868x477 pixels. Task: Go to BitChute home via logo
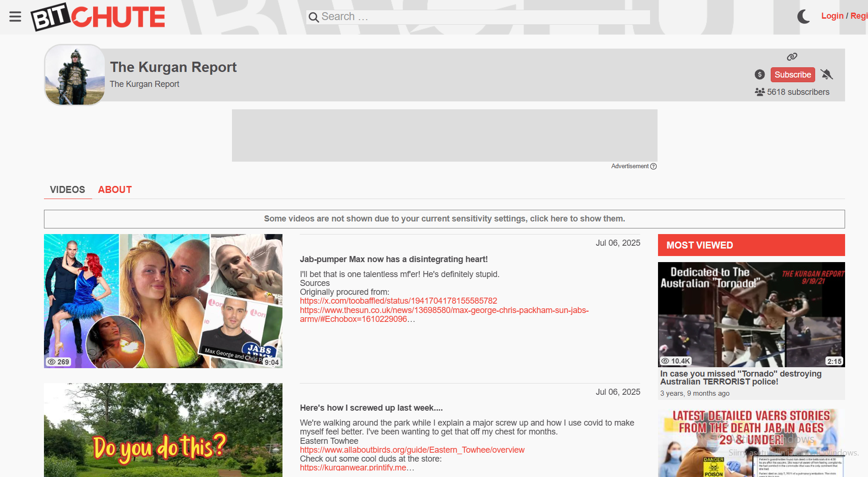(x=98, y=17)
